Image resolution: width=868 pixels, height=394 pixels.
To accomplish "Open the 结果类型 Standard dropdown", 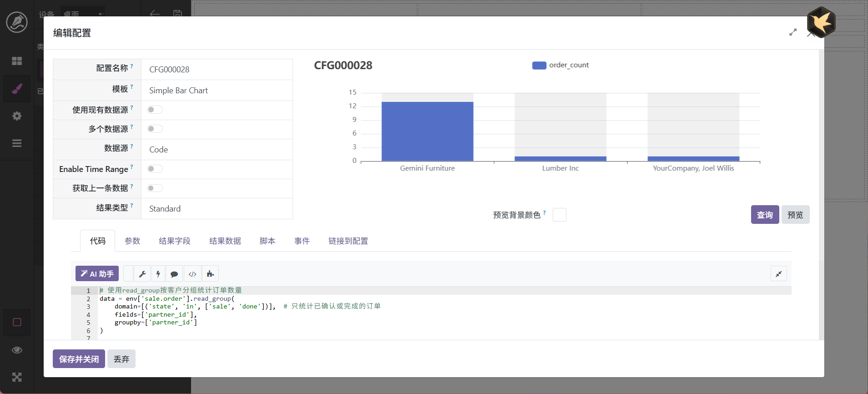I will (x=217, y=209).
